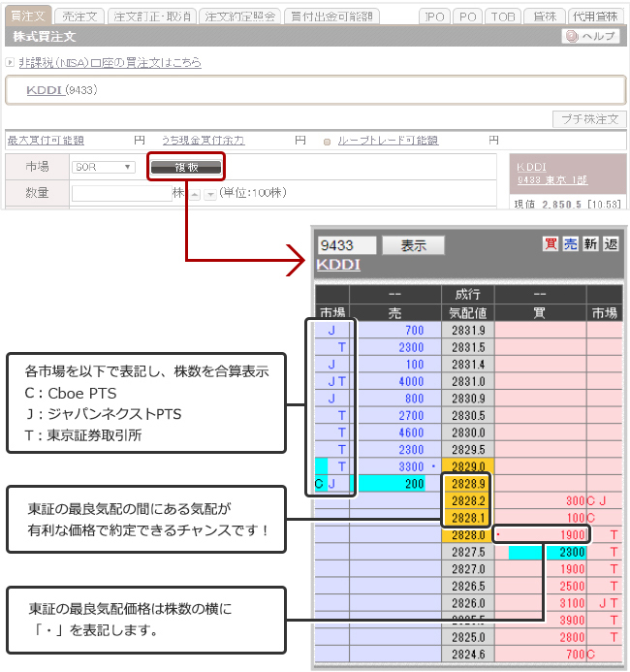Switch to the 買注文 tab
Viewport: 630px width, 672px height.
pyautogui.click(x=28, y=16)
